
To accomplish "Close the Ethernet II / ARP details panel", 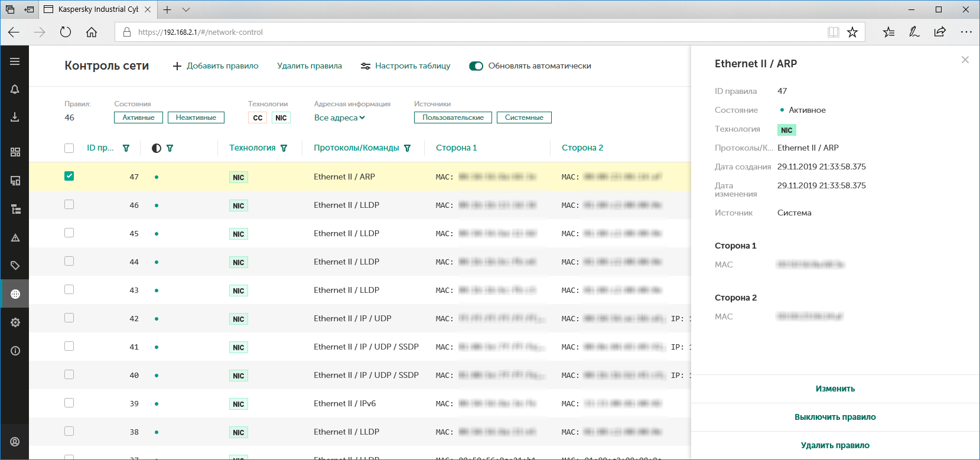I will (965, 60).
